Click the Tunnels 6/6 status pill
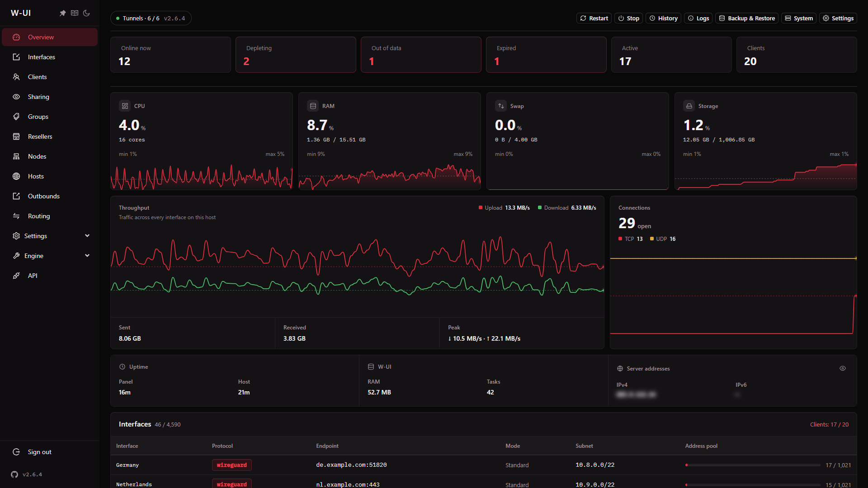The height and width of the screenshot is (488, 868). tap(151, 18)
